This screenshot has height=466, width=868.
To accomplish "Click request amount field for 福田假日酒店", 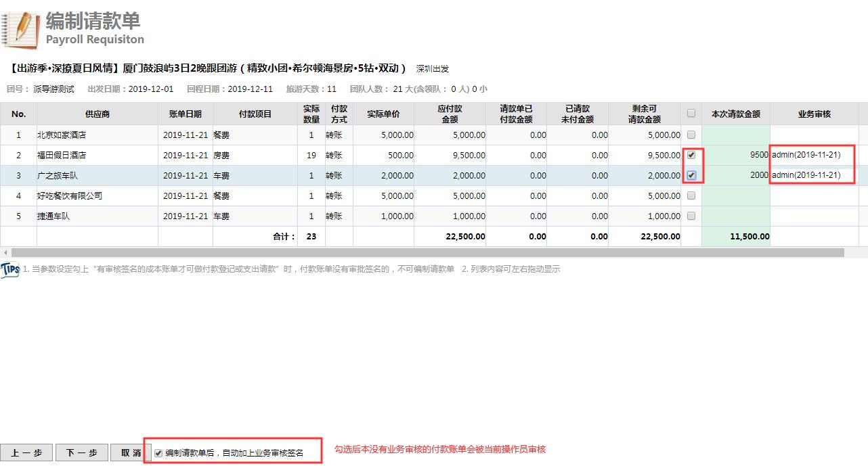I will [x=735, y=155].
